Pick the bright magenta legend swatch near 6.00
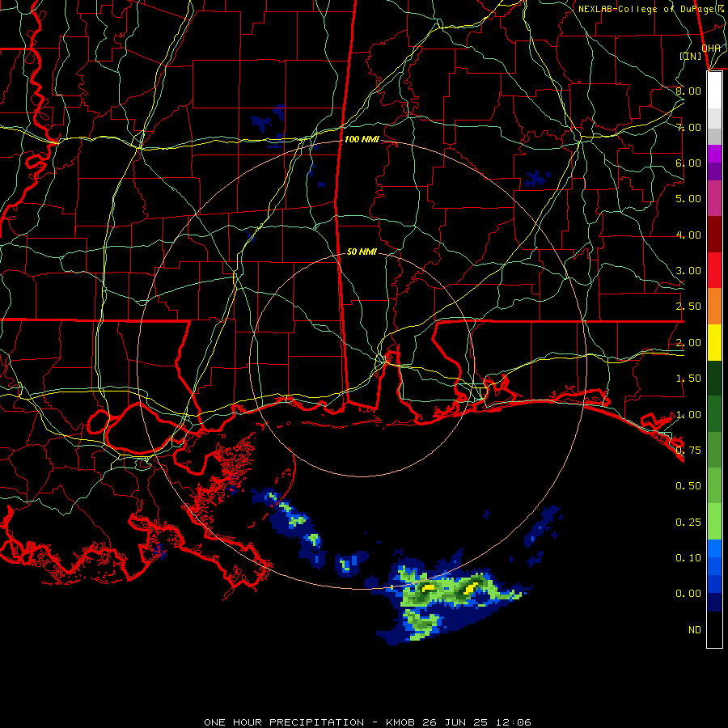 pos(714,154)
